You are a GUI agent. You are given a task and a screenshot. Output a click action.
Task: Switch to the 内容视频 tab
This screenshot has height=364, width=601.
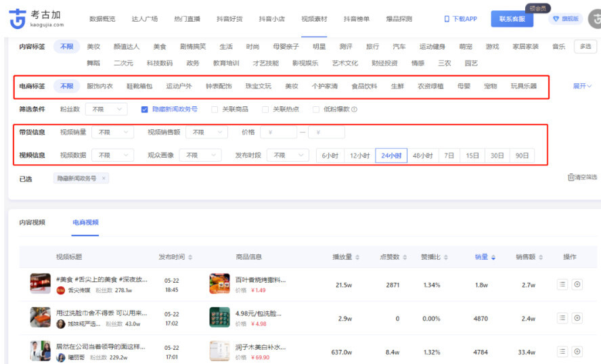pyautogui.click(x=32, y=222)
